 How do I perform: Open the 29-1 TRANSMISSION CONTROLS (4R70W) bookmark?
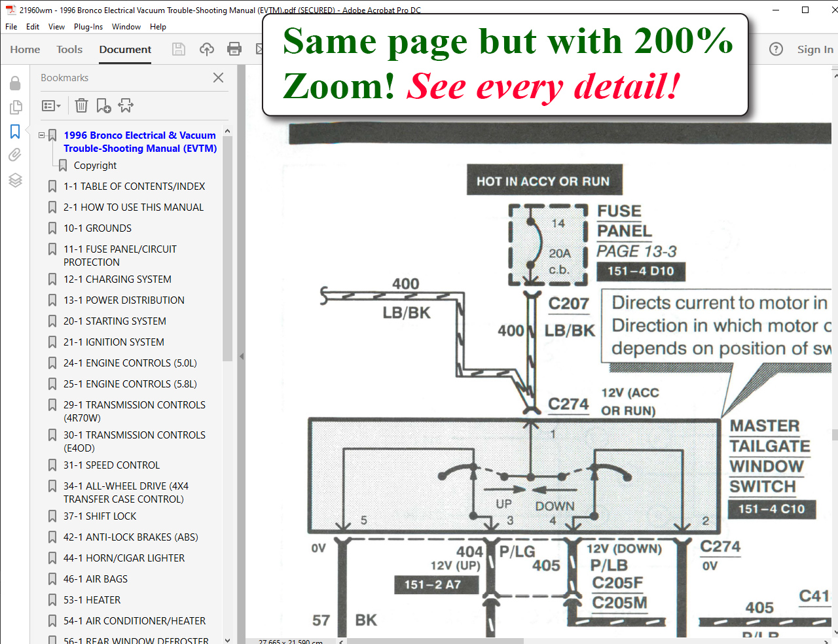[x=134, y=412]
